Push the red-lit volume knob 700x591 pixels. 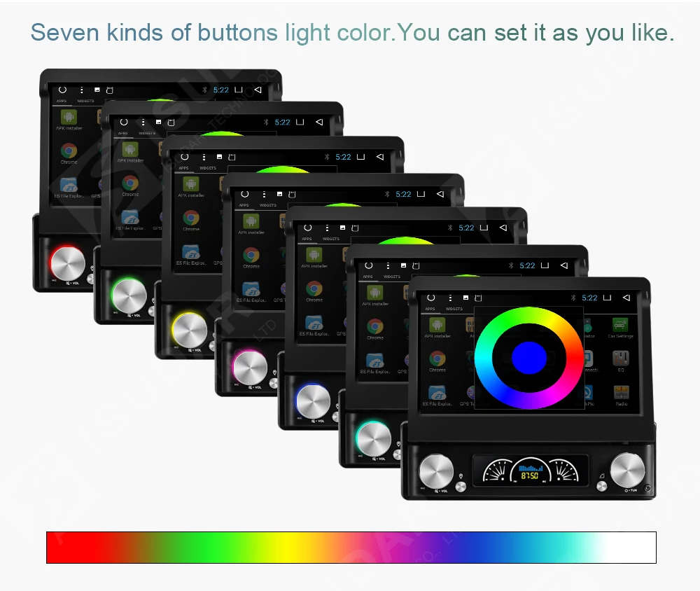click(68, 263)
